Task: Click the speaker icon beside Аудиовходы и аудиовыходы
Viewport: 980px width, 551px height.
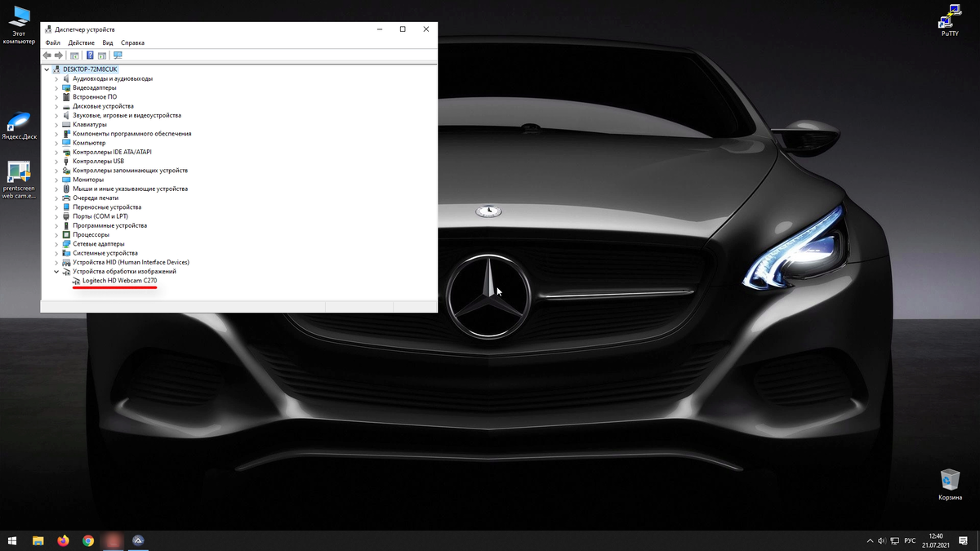Action: pos(67,79)
